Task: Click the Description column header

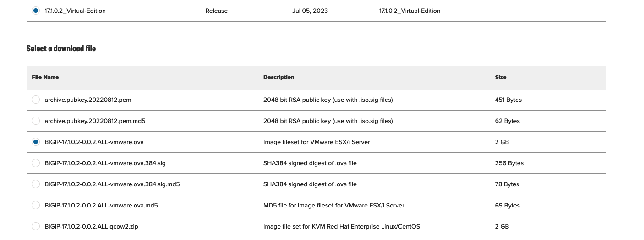Action: (278, 77)
